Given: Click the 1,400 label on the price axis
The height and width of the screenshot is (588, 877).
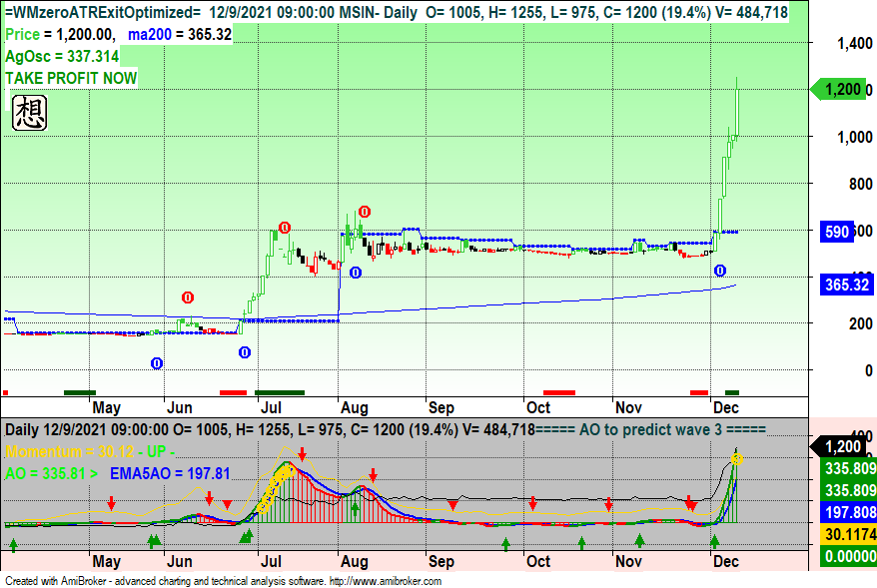Looking at the screenshot, I should click(855, 44).
